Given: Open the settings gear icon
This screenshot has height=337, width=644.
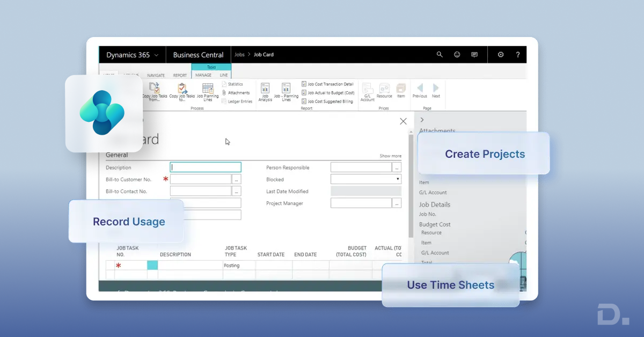Looking at the screenshot, I should (x=501, y=55).
